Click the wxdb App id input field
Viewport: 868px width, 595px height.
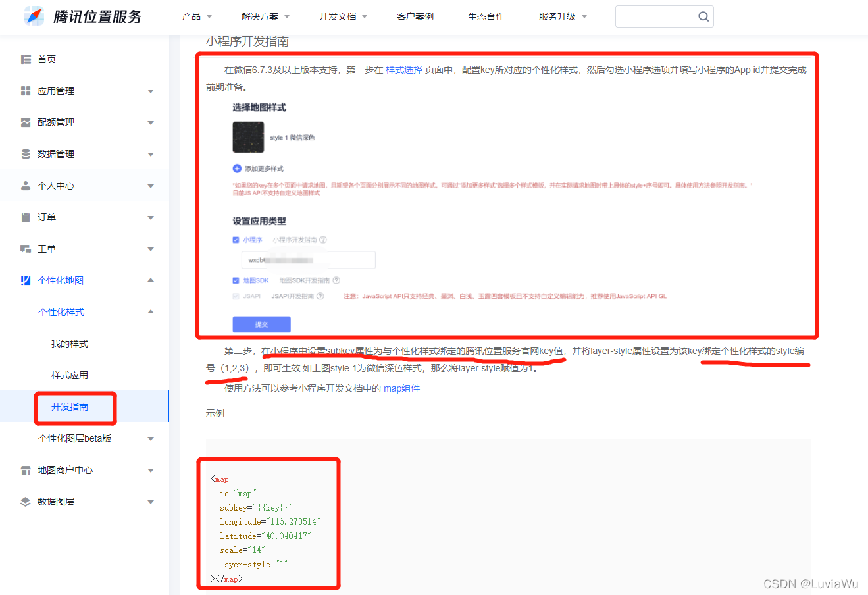pyautogui.click(x=308, y=260)
